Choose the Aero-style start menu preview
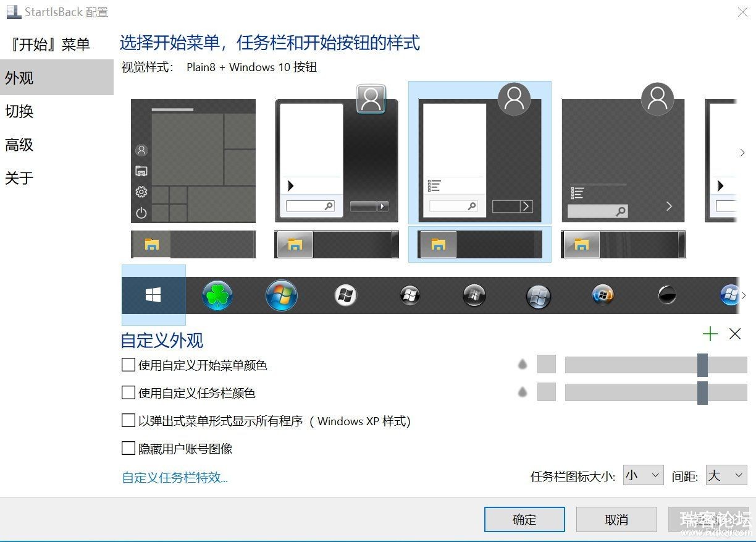 (337, 155)
